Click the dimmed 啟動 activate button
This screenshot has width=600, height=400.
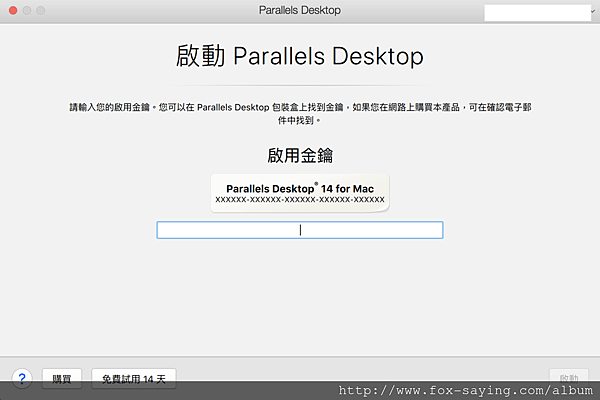pyautogui.click(x=569, y=379)
